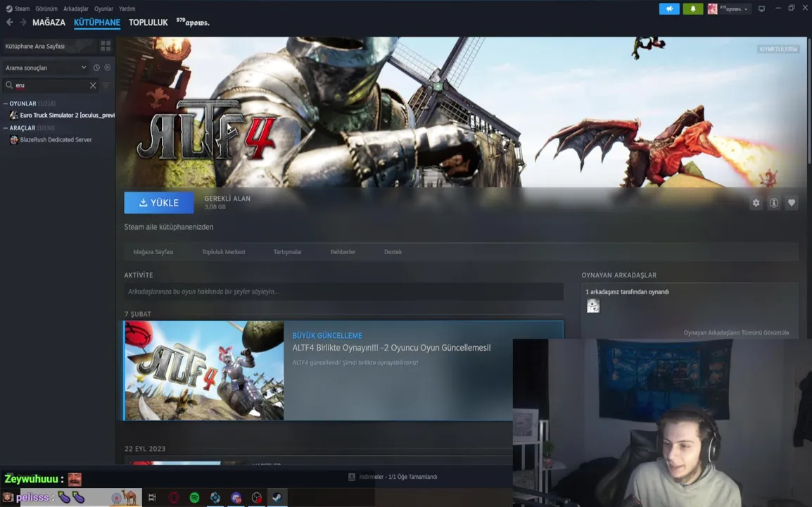Show game info icon
Image resolution: width=812 pixels, height=507 pixels.
[x=774, y=204]
